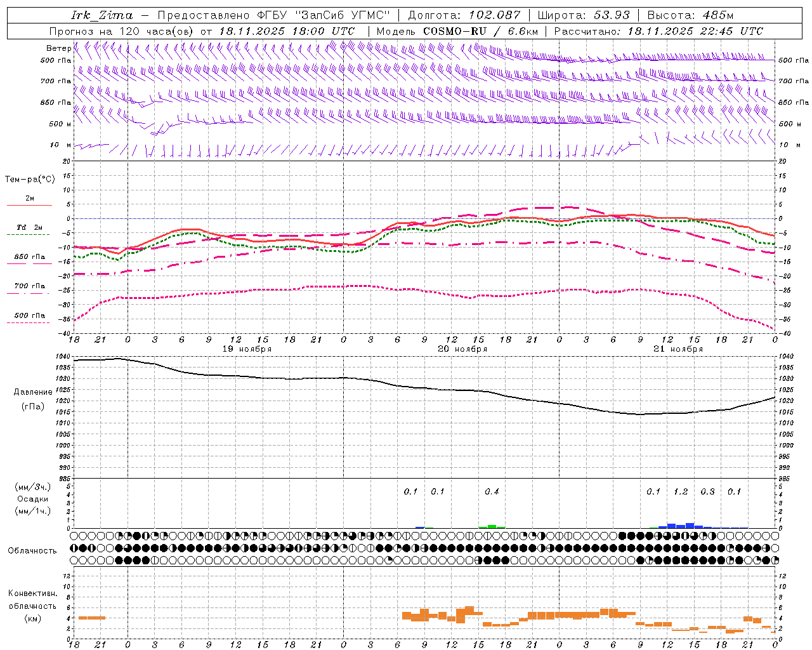Click the Td 2м dew point legend entry
This screenshot has height=650, width=812.
coord(30,227)
